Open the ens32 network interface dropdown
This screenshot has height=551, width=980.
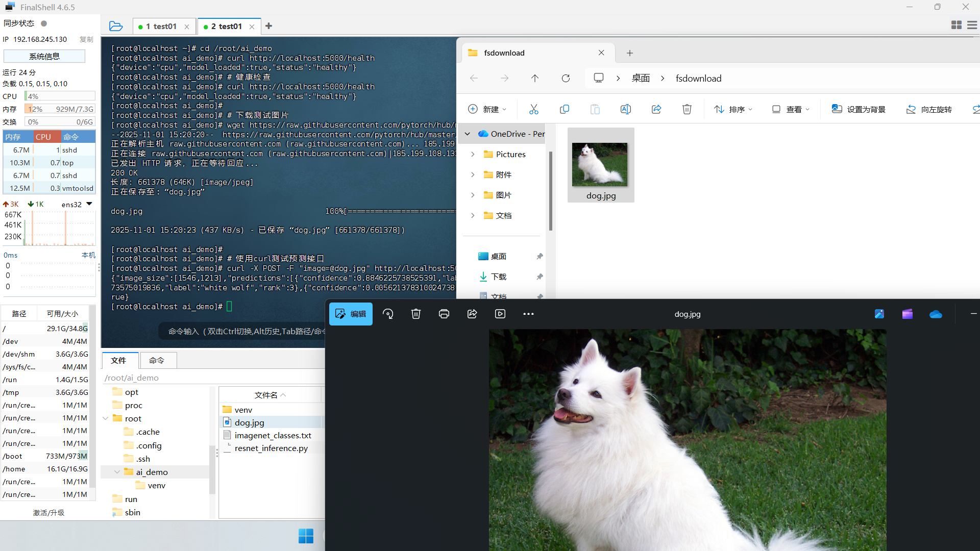click(x=89, y=204)
